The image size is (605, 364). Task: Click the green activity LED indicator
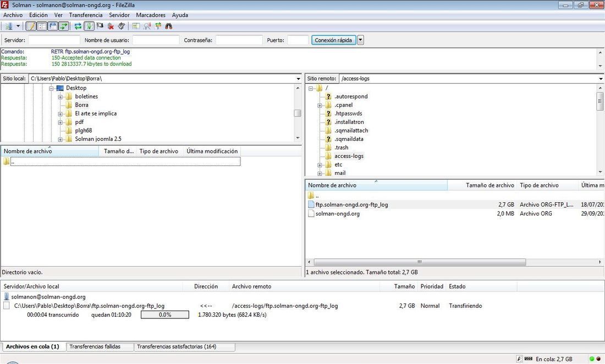click(592, 359)
